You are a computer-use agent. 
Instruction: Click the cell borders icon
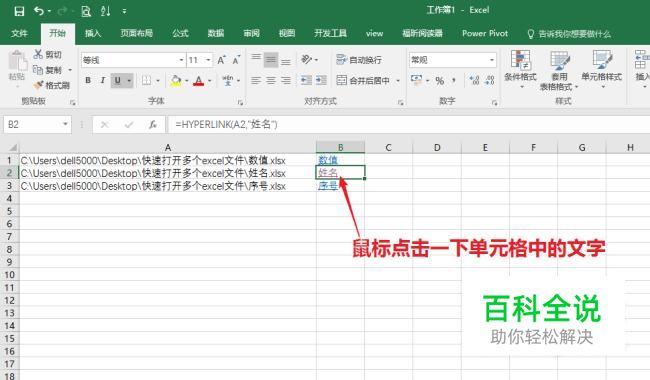(146, 80)
